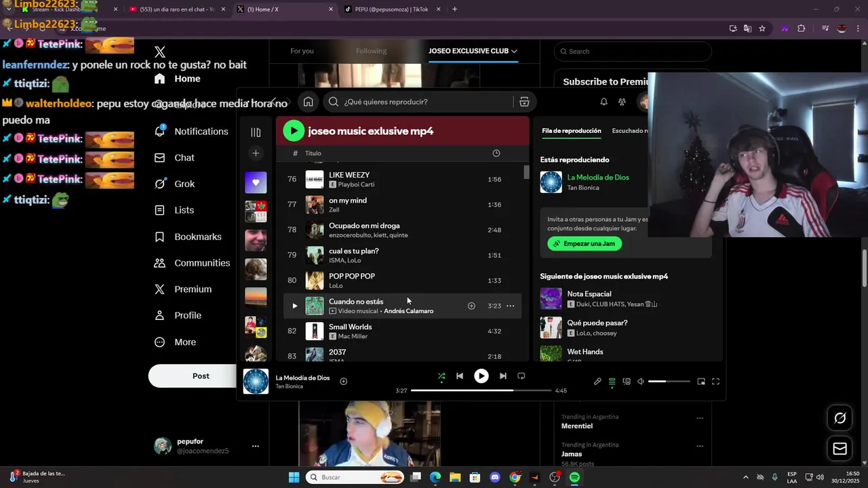Open X Profile
The image size is (868, 488).
coord(178,316)
